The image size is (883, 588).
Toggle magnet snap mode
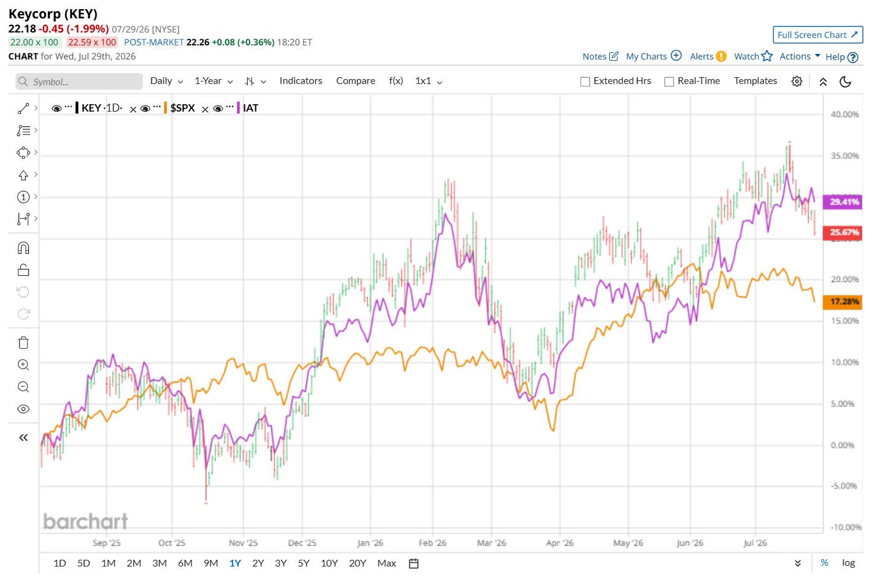(x=23, y=248)
